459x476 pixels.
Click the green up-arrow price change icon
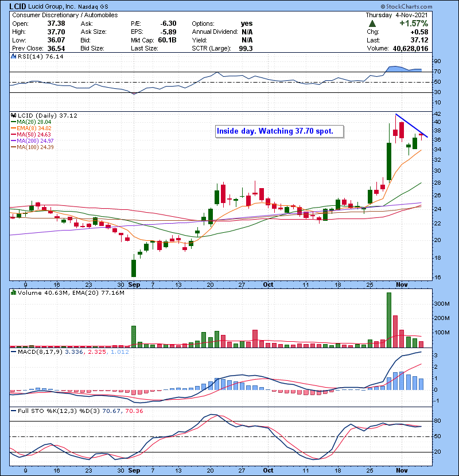pyautogui.click(x=372, y=24)
